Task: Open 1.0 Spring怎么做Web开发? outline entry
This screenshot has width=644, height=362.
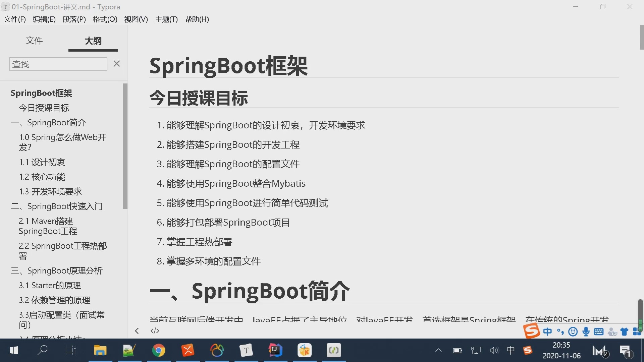Action: pyautogui.click(x=63, y=142)
